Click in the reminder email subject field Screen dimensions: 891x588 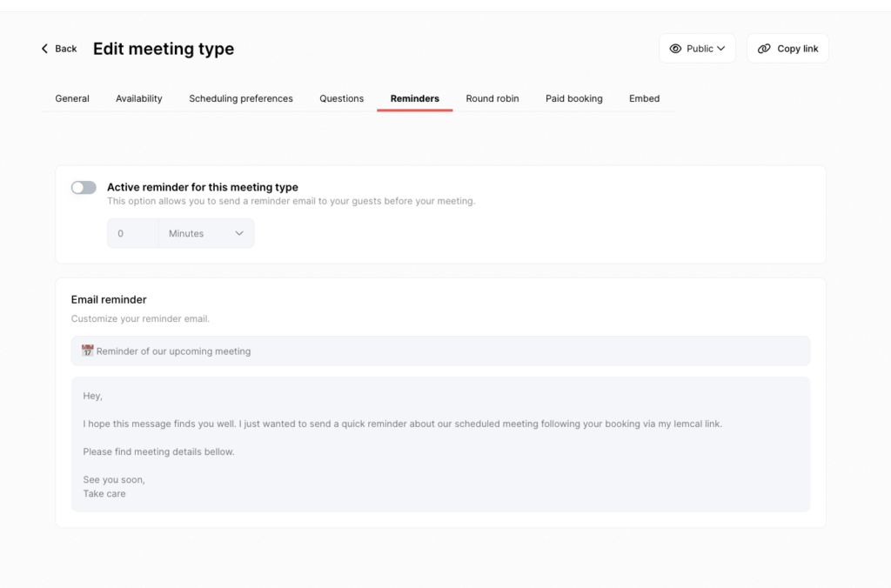(440, 351)
